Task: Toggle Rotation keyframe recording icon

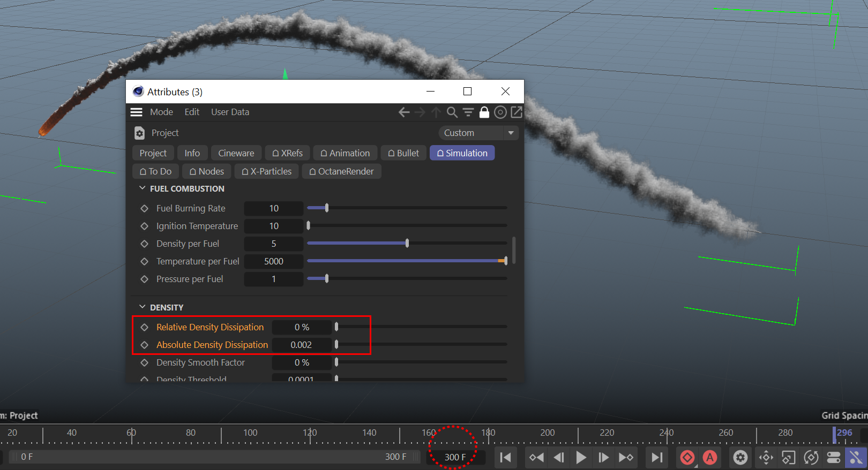Action: click(811, 457)
